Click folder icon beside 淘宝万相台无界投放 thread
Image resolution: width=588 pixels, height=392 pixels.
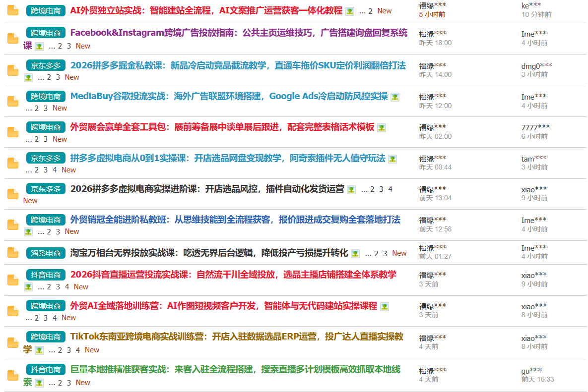(x=13, y=253)
